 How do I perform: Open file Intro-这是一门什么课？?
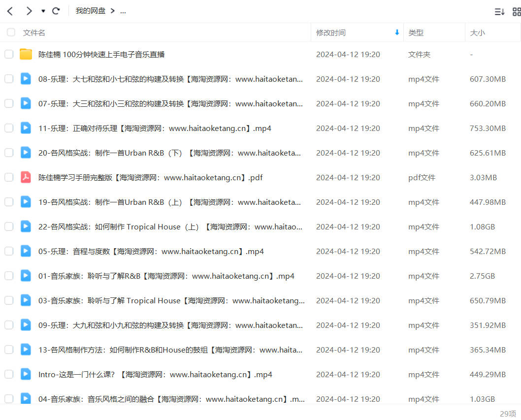[x=155, y=374]
